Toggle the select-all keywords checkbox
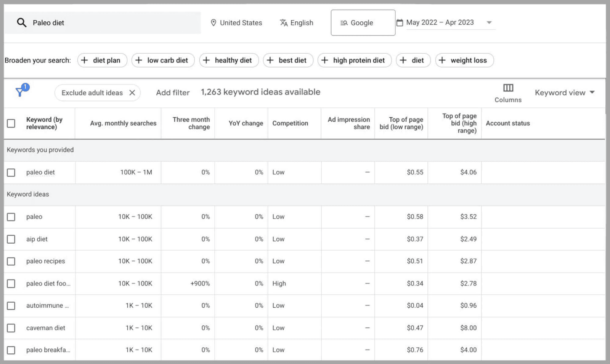This screenshot has width=610, height=364. [11, 123]
